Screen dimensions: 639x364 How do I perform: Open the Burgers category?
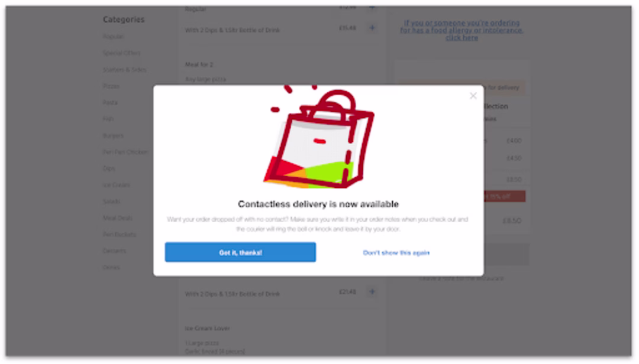coord(113,135)
